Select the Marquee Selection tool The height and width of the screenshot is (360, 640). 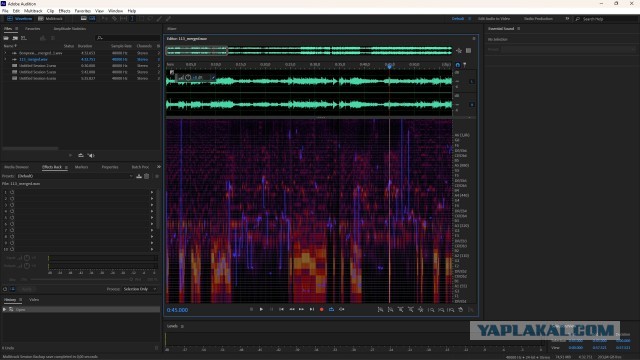141,19
